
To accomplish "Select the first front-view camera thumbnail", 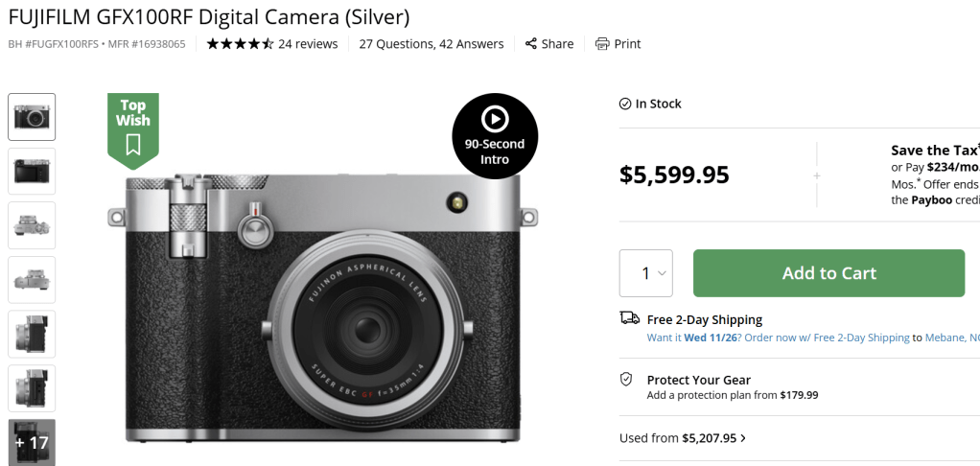I will click(32, 117).
